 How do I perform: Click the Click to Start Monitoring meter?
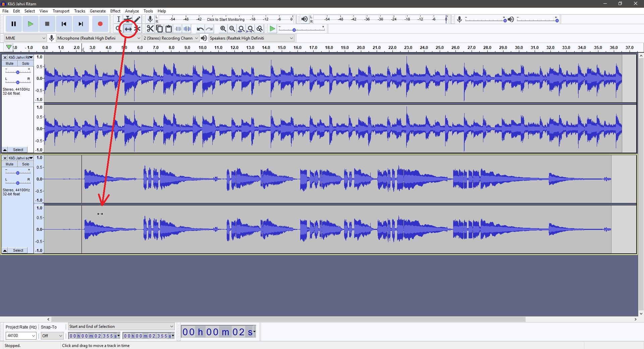click(x=226, y=19)
